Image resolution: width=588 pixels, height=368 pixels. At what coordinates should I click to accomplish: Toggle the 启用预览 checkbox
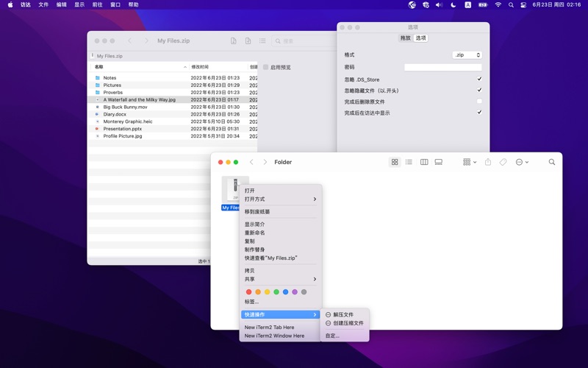click(266, 67)
